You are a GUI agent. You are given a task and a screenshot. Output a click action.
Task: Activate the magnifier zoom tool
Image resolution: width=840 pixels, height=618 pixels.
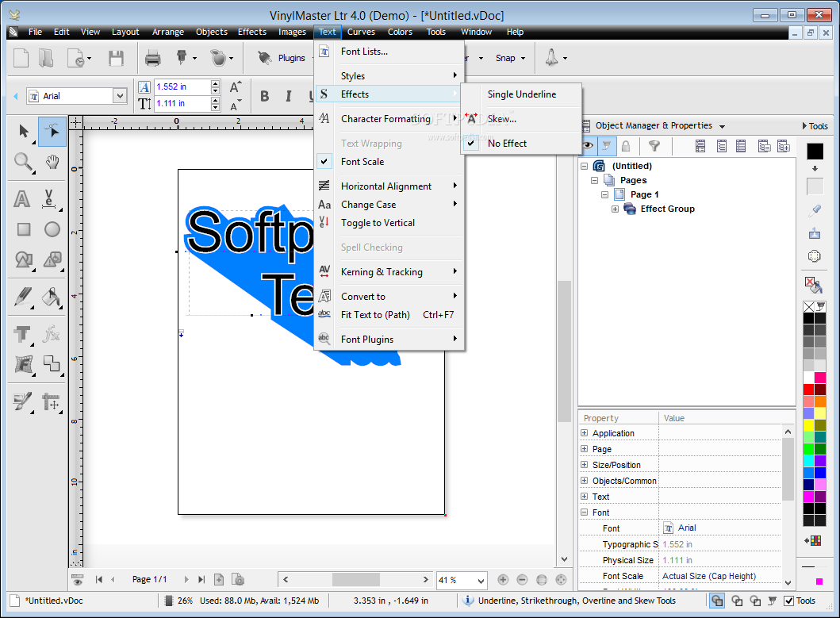tap(24, 162)
